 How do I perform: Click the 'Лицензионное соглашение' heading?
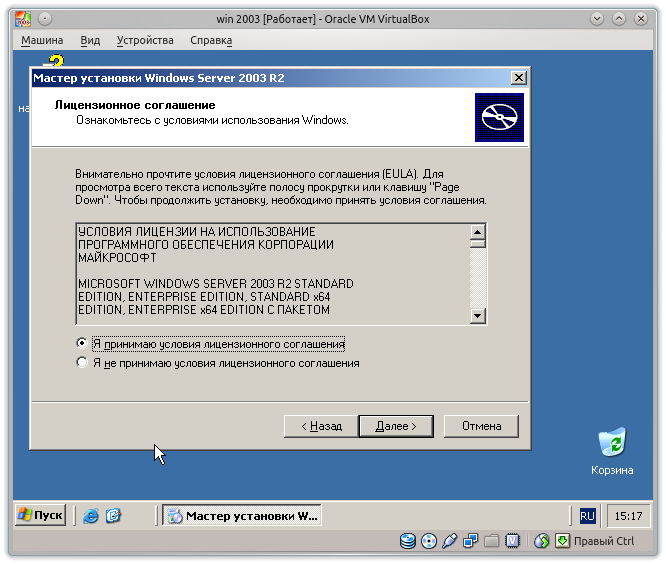(x=135, y=105)
